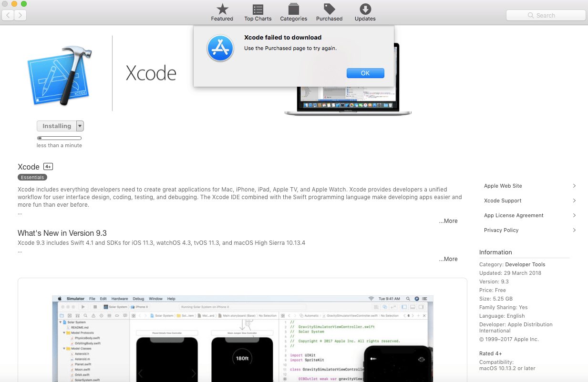Dismiss the alert with the OK button
This screenshot has height=382, width=588.
pos(365,73)
